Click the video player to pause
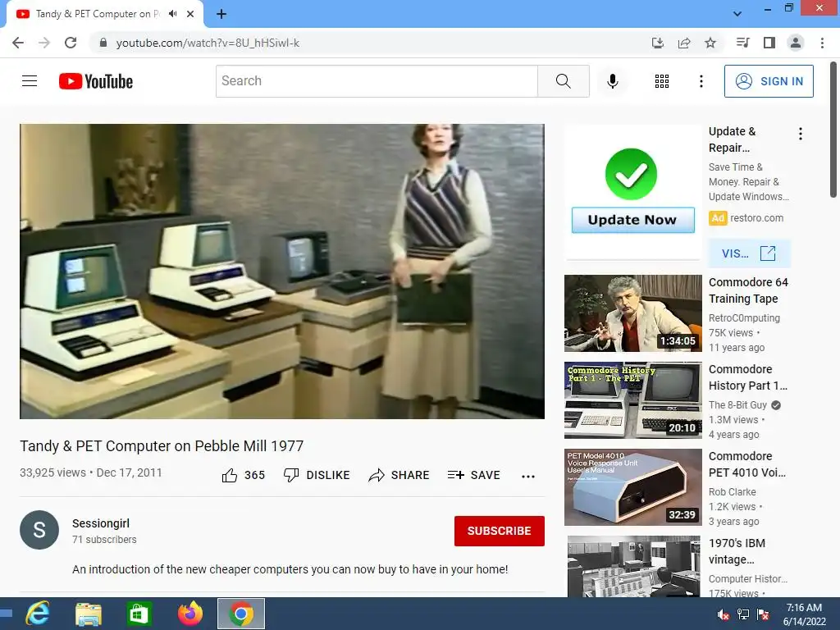Image resolution: width=840 pixels, height=630 pixels. 282,272
